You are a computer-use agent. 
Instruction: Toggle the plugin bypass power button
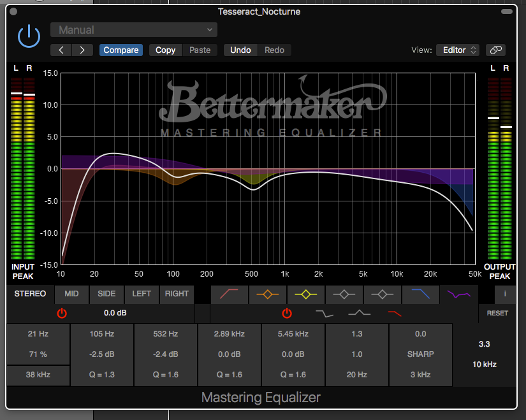[29, 38]
